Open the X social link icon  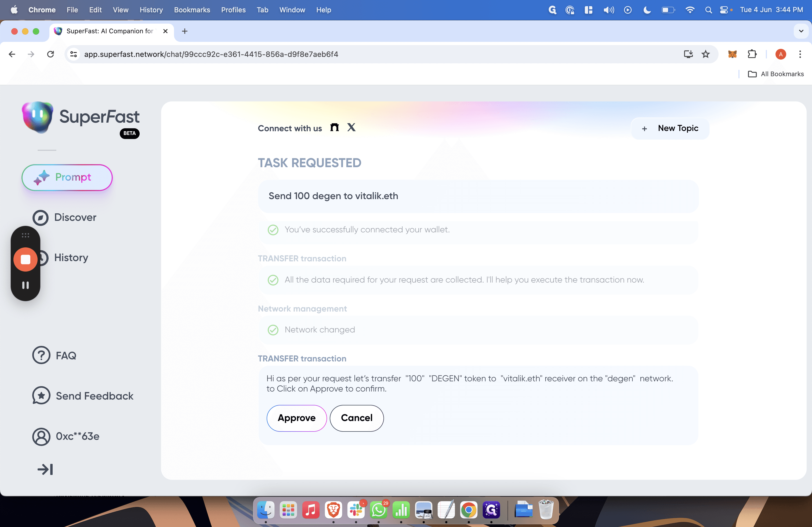pyautogui.click(x=351, y=127)
